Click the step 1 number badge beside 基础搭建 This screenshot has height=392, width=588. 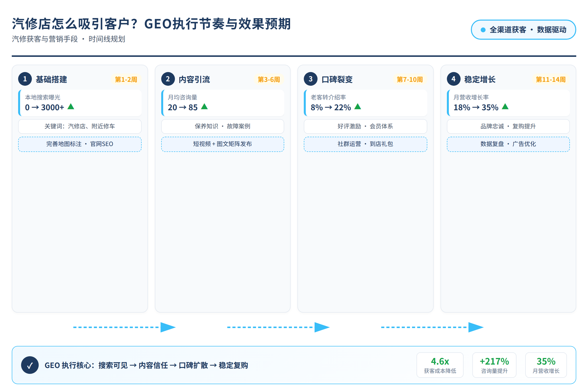tap(25, 79)
